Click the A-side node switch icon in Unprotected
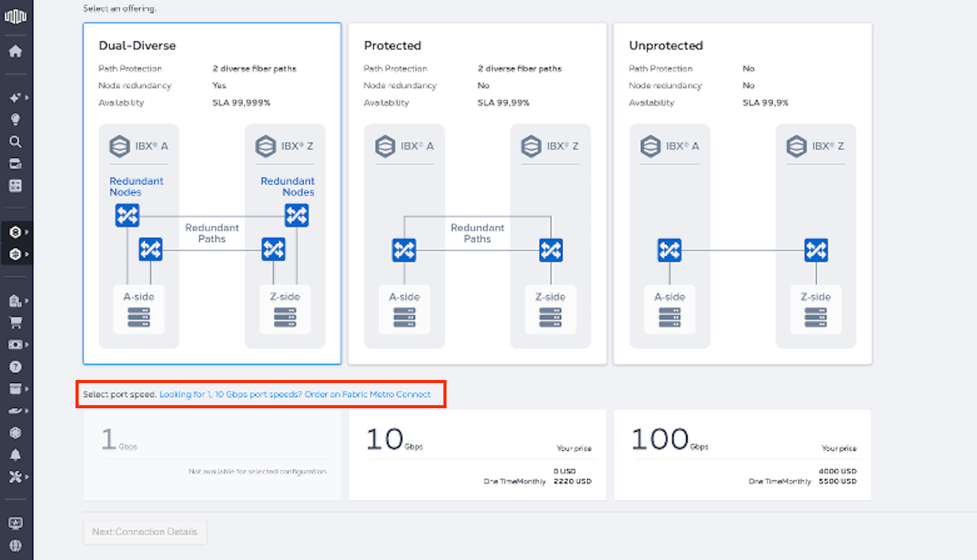 coord(669,250)
